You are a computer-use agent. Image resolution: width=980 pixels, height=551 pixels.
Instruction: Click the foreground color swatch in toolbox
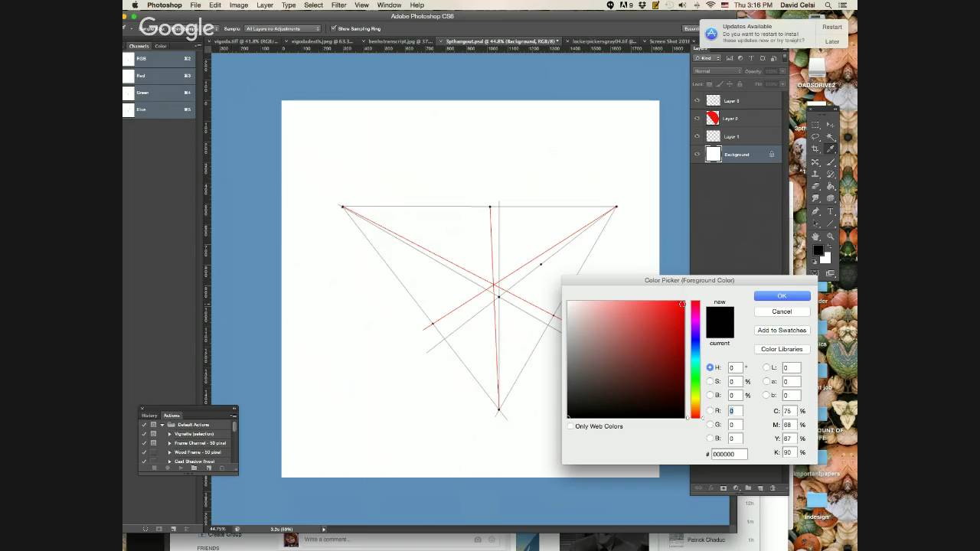tap(818, 250)
